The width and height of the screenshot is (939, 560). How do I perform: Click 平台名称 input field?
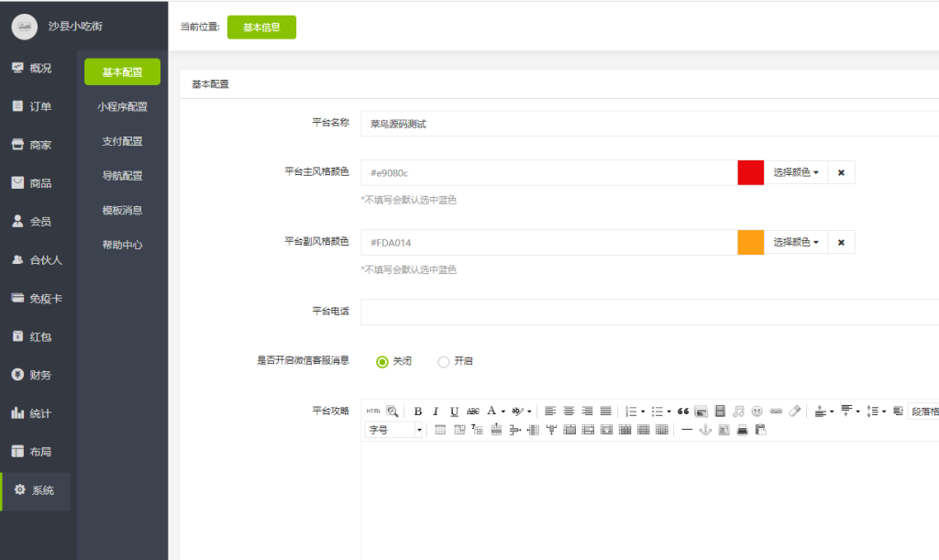650,124
